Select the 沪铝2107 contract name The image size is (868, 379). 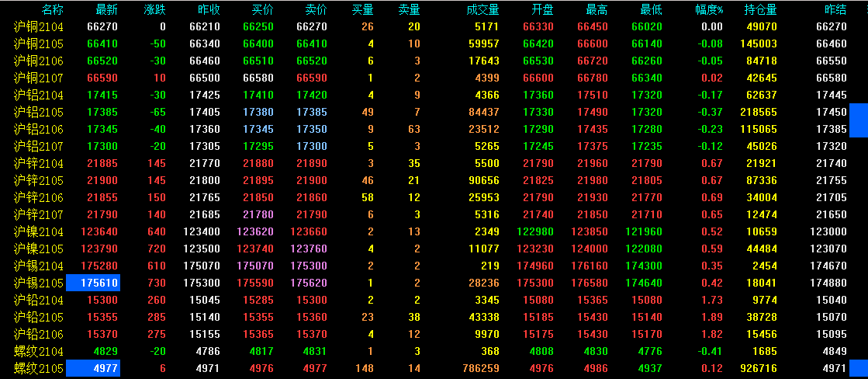pyautogui.click(x=38, y=147)
